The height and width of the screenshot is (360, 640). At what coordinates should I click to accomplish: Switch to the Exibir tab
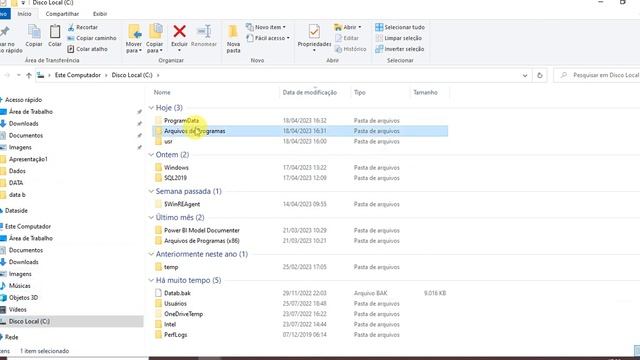pos(100,13)
